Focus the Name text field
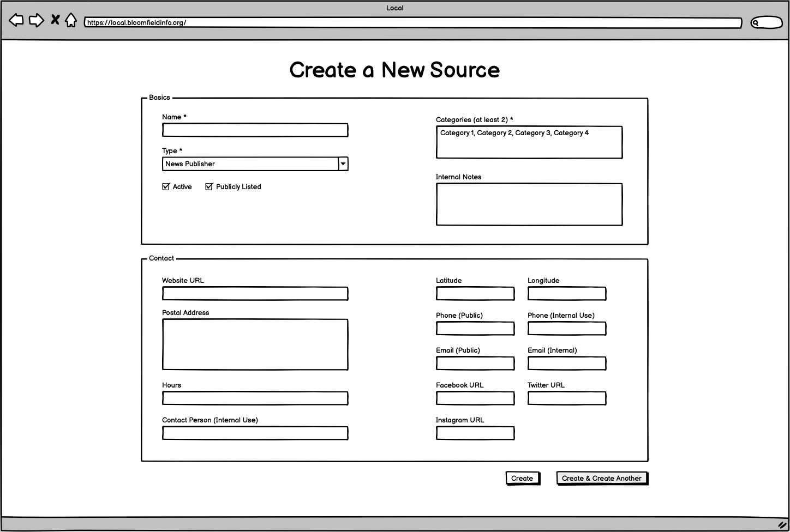The image size is (790, 532). click(x=255, y=130)
